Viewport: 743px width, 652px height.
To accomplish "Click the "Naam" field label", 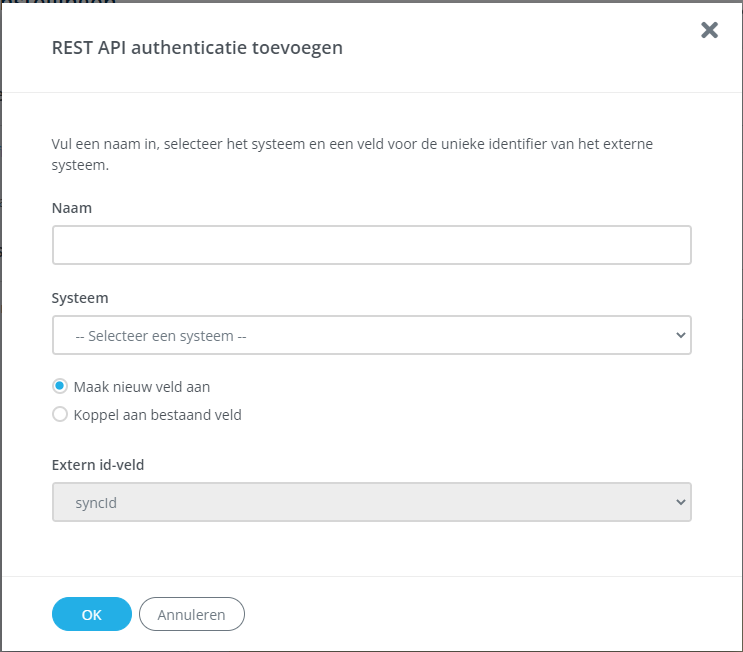I will tap(71, 207).
